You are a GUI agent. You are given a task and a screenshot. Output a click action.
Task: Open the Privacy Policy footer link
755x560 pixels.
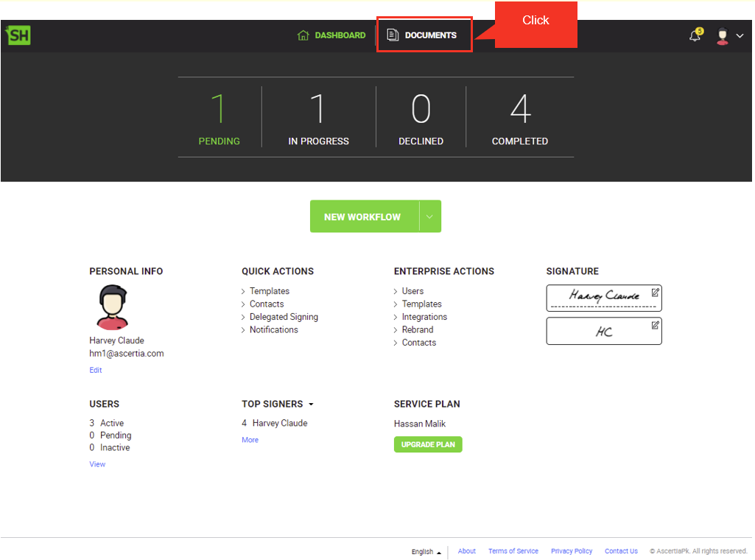(572, 551)
